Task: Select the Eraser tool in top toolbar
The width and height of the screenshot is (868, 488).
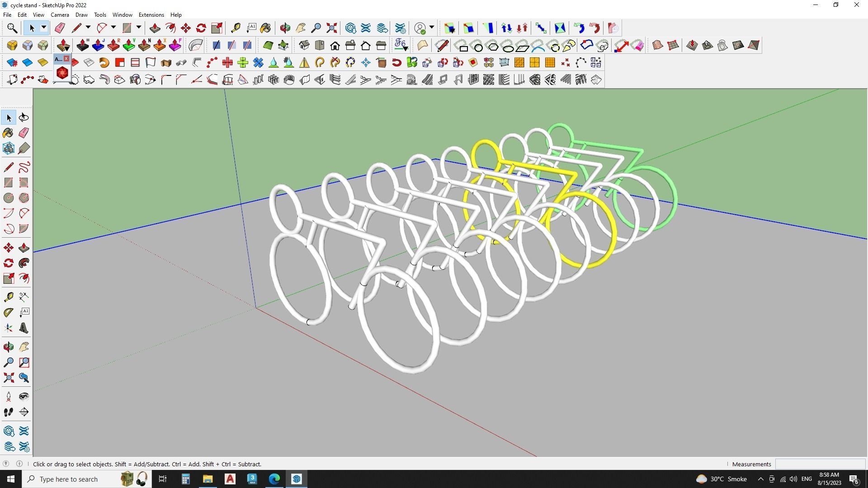Action: pos(60,28)
